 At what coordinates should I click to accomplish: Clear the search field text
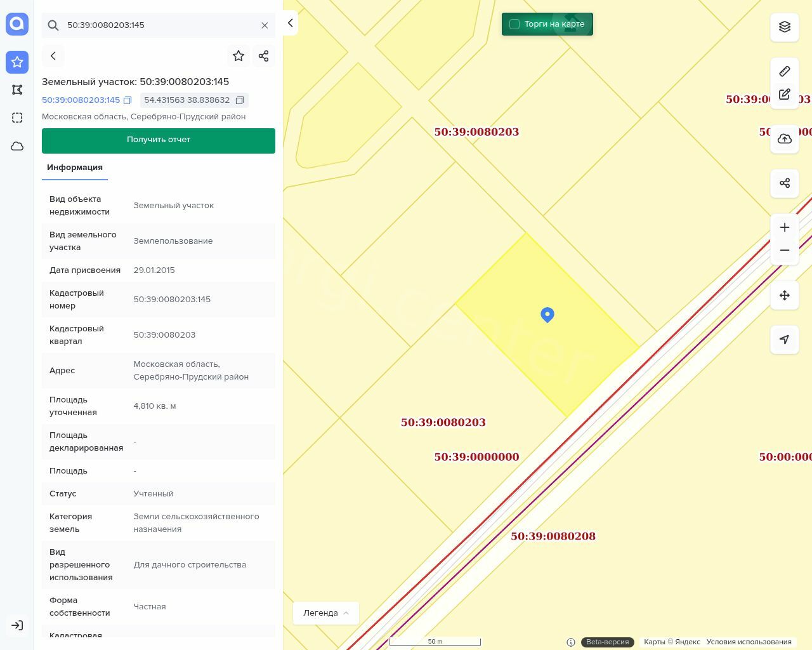click(265, 25)
